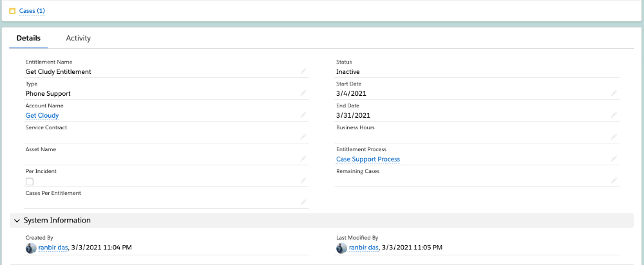Image resolution: width=644 pixels, height=265 pixels.
Task: Edit the Type field pencil icon
Action: [303, 93]
